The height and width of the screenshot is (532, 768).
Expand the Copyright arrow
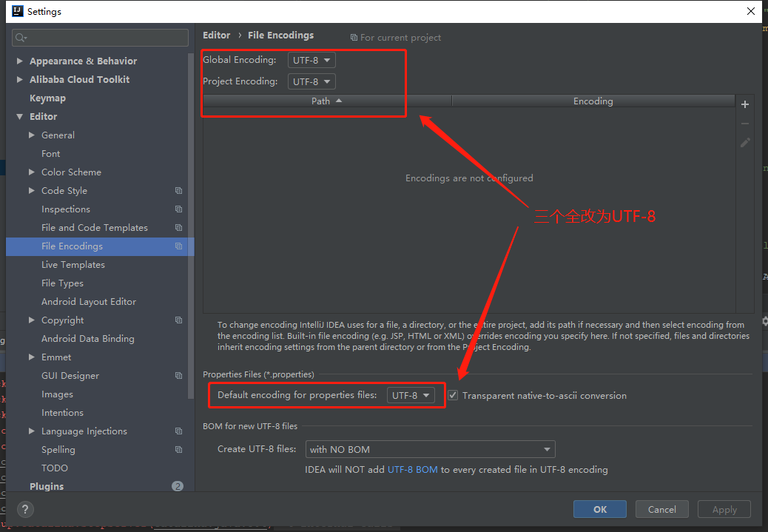[32, 320]
